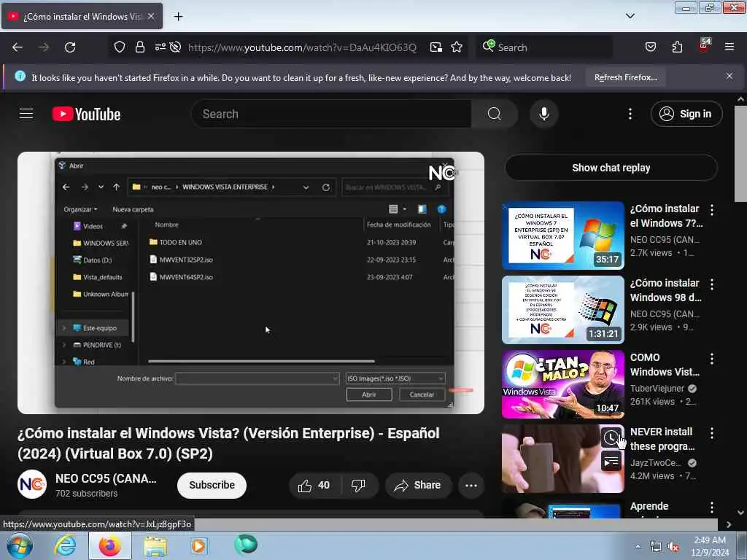Open the Save to Pocket icon
This screenshot has height=560, width=747.
[x=650, y=47]
